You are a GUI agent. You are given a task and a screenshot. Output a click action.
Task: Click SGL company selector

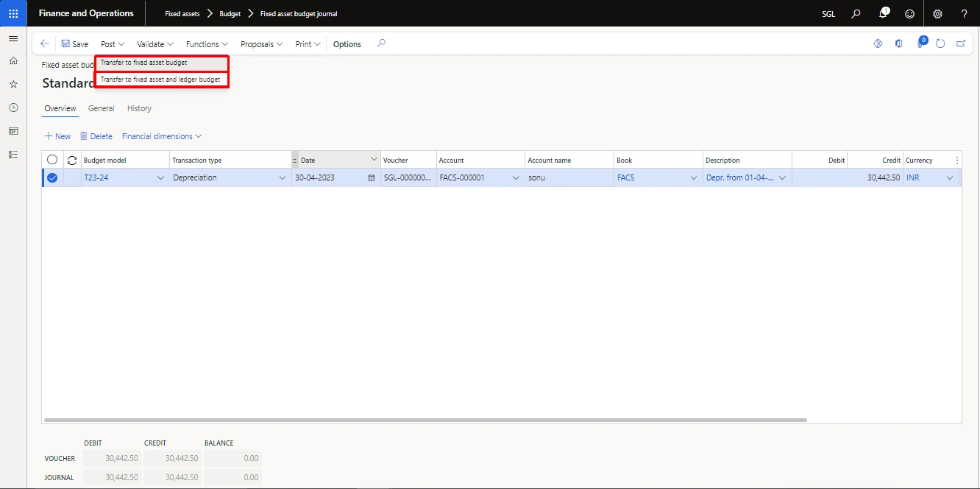(828, 13)
